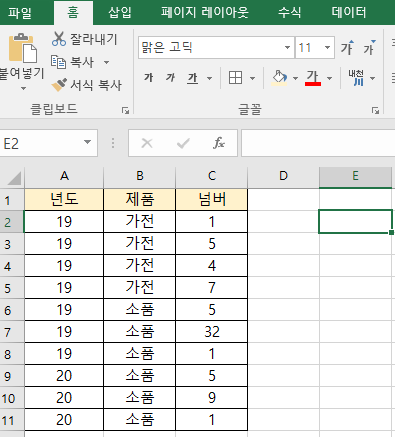The width and height of the screenshot is (395, 437).
Task: Click the 서식 복사 text label
Action: point(96,85)
